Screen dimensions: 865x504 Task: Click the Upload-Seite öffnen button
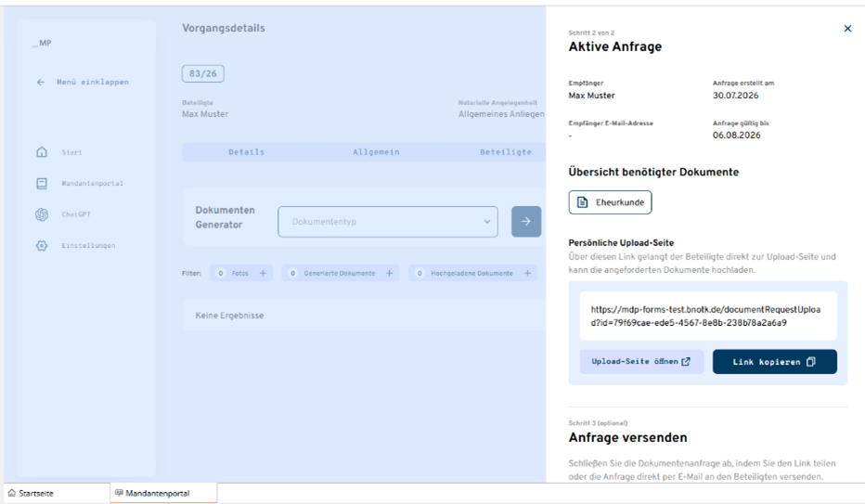click(641, 362)
